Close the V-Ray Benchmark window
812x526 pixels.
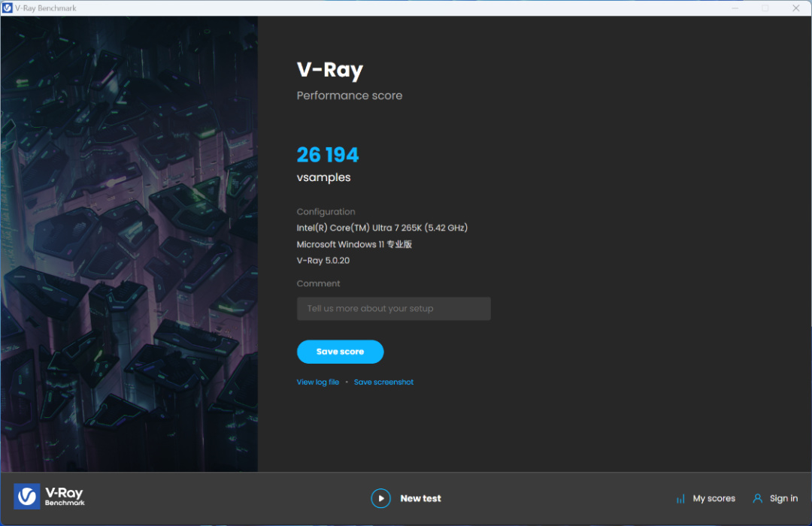click(x=796, y=8)
